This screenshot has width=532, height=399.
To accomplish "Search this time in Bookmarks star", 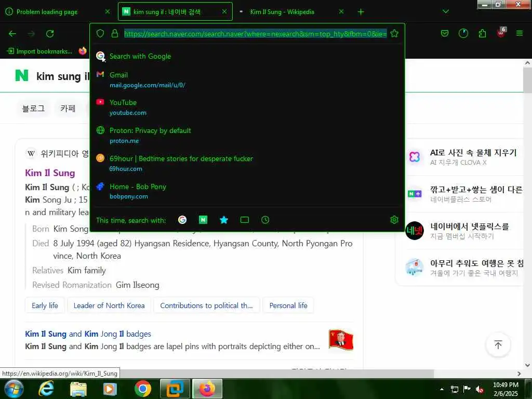I will [x=224, y=220].
